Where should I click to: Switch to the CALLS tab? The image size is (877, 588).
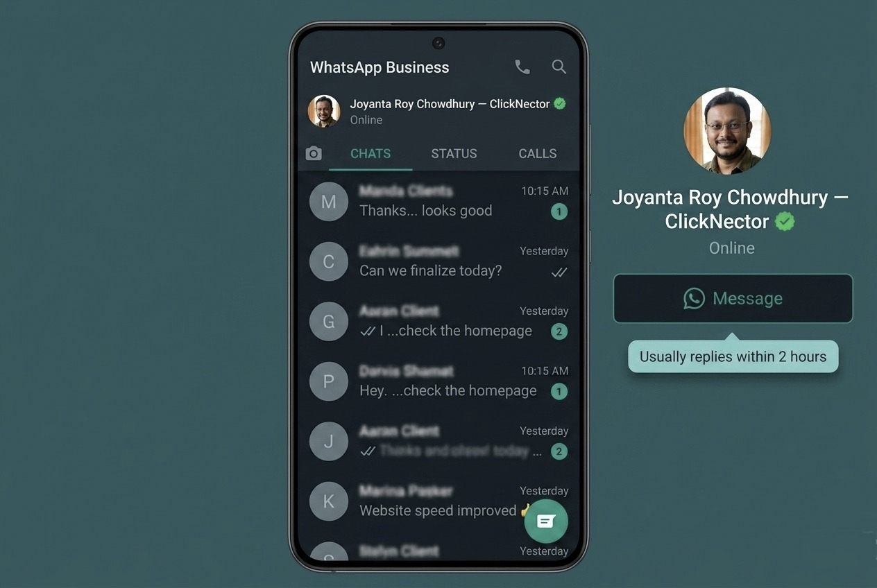[538, 154]
